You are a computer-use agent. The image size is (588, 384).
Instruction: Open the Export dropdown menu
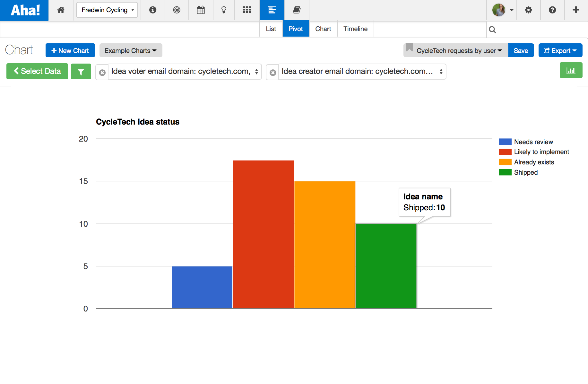coord(560,50)
